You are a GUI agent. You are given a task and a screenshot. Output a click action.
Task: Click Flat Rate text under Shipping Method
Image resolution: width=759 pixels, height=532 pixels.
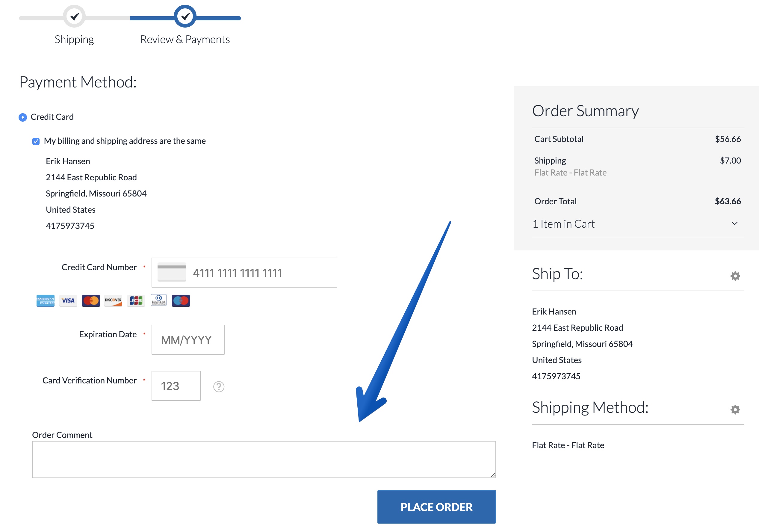pyautogui.click(x=568, y=445)
